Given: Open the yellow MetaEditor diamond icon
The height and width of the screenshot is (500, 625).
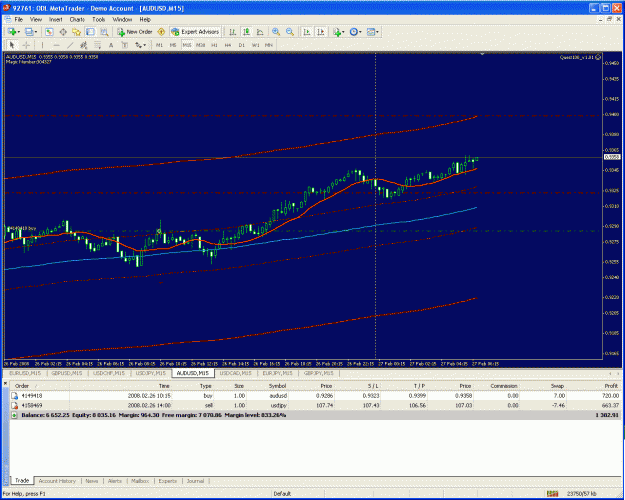Looking at the screenshot, I should (161, 32).
